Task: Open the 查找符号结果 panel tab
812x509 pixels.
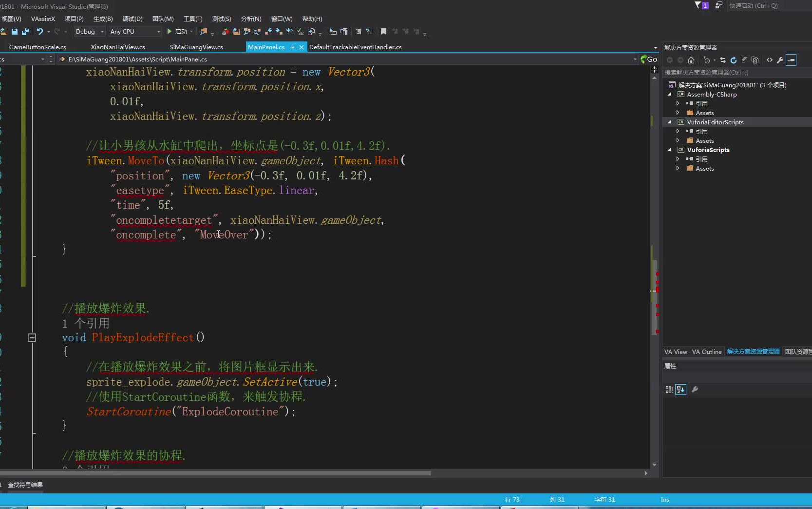Action: [x=25, y=485]
